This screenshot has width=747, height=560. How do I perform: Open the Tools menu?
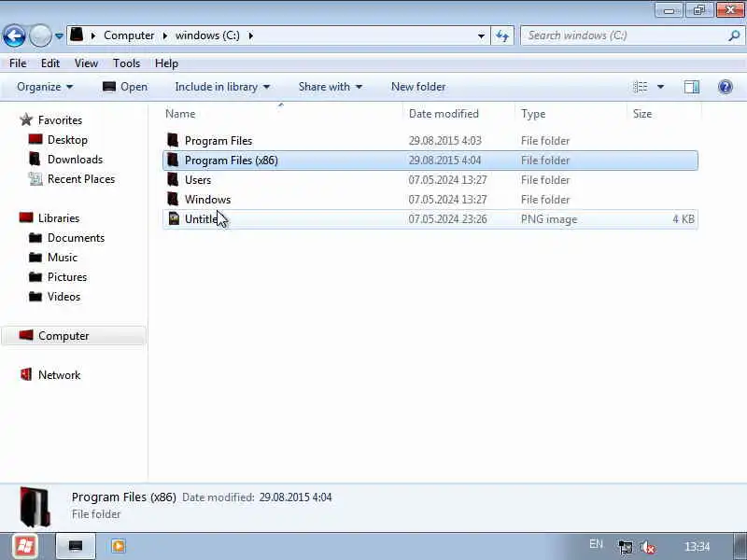point(126,63)
